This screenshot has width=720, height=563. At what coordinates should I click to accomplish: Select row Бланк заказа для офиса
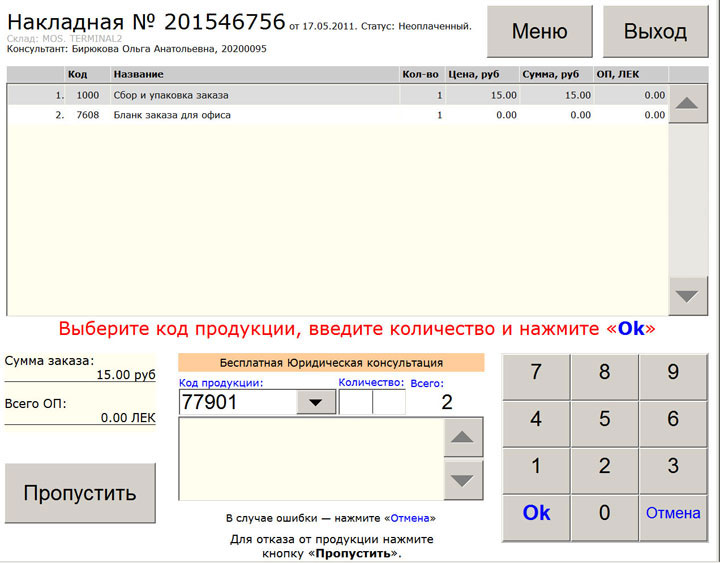tap(338, 115)
